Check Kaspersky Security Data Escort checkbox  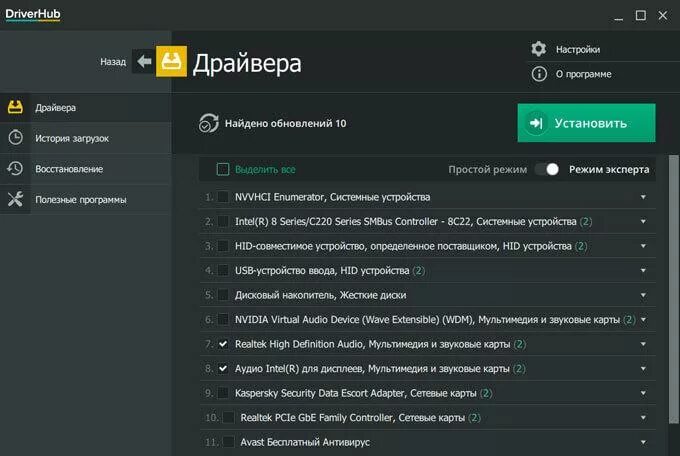pyautogui.click(x=223, y=393)
